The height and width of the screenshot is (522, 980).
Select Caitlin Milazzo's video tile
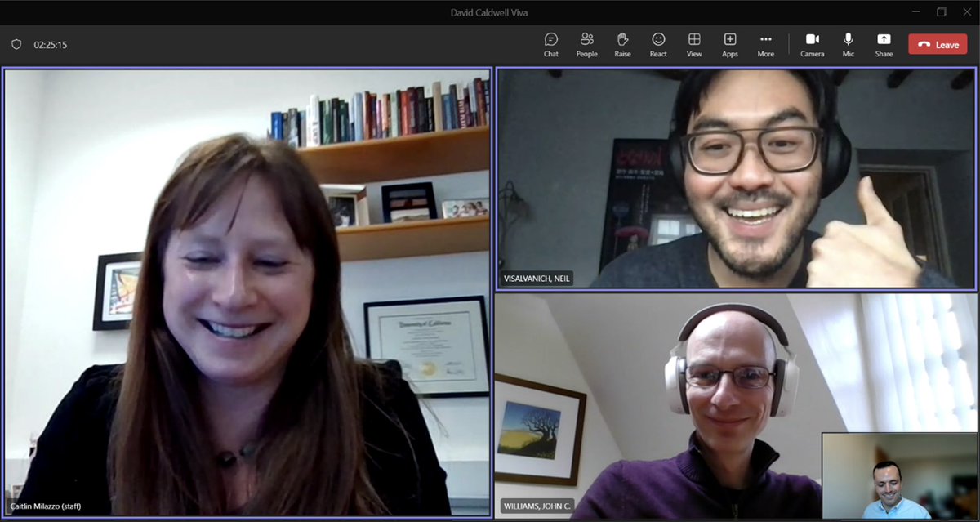pos(247,292)
